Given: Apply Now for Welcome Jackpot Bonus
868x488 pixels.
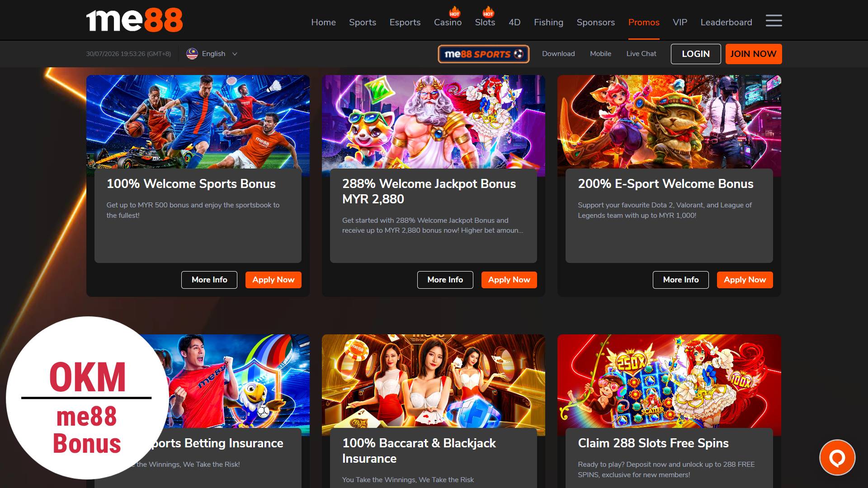Looking at the screenshot, I should pos(509,280).
